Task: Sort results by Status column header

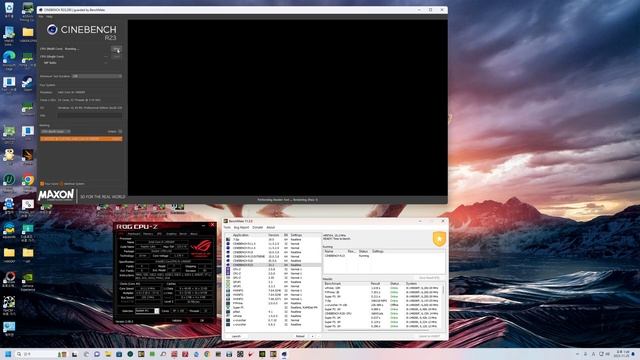Action: 396,283
